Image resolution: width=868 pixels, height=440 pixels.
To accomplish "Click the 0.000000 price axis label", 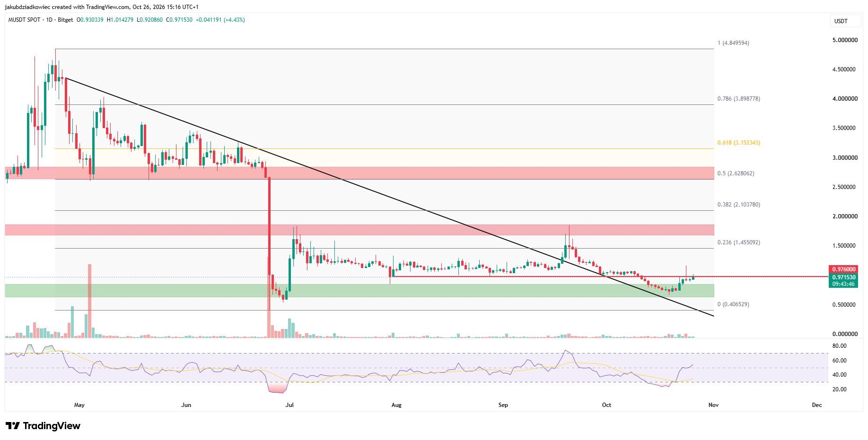I will point(845,334).
